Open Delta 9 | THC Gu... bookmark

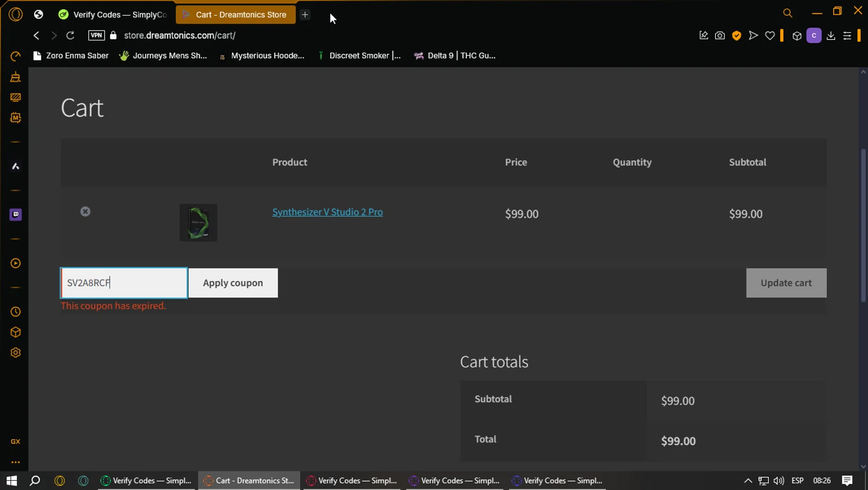[x=455, y=56]
